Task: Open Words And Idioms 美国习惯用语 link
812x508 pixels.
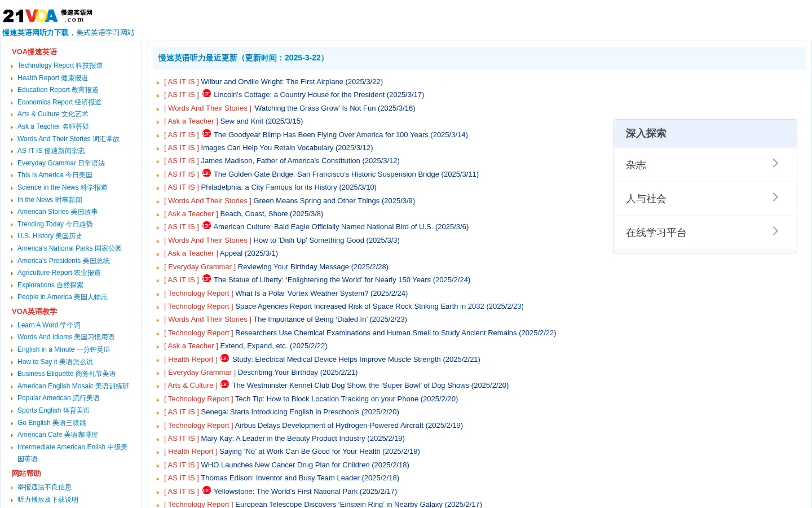Action: pyautogui.click(x=66, y=337)
